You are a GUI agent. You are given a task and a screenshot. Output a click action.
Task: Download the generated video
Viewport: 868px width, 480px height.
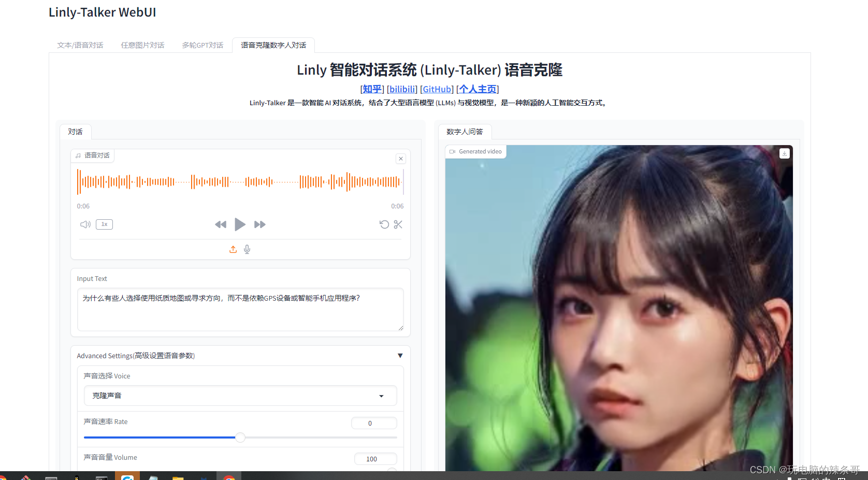pos(785,153)
